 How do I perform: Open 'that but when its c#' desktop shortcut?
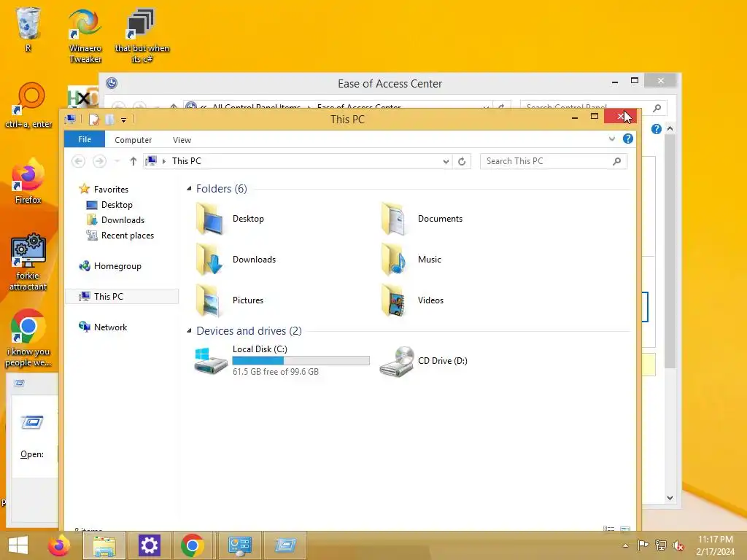coord(142,34)
